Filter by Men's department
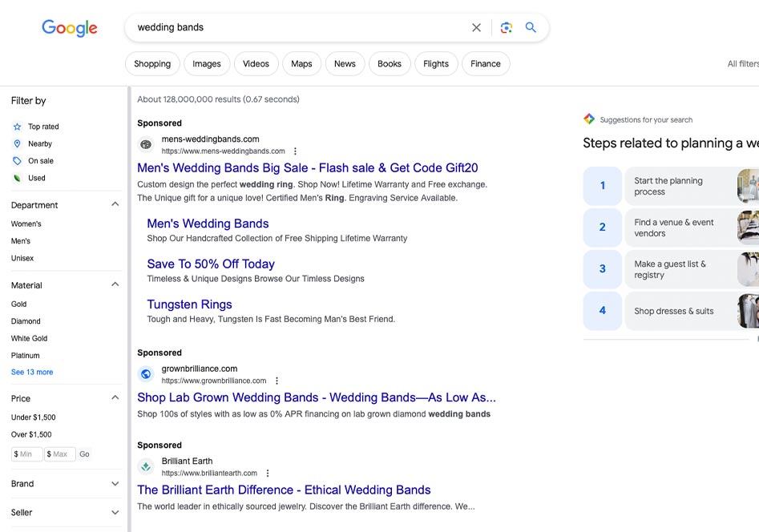This screenshot has width=759, height=532. (21, 241)
